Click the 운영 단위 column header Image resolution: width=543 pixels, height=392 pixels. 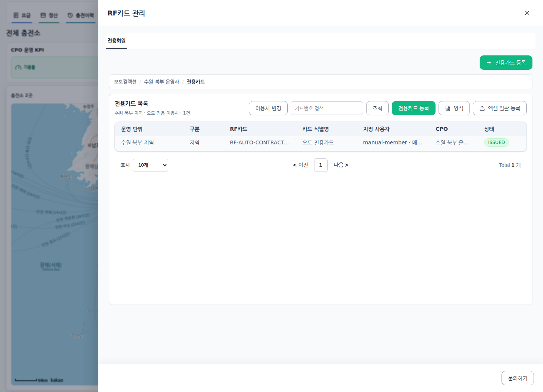click(x=132, y=129)
